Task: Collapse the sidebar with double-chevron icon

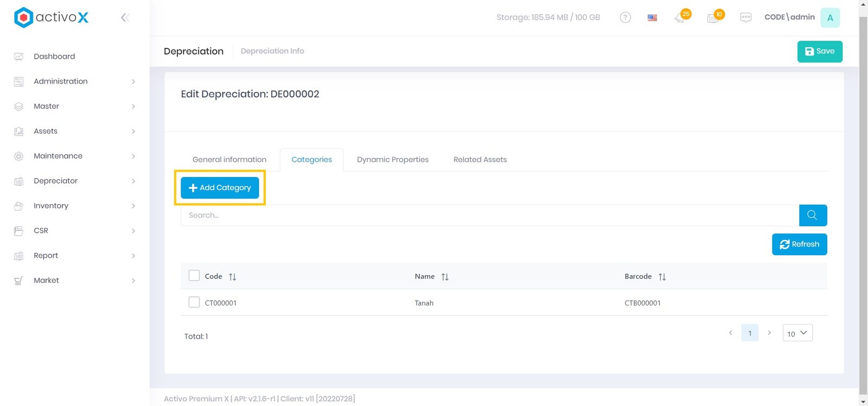Action: click(125, 18)
